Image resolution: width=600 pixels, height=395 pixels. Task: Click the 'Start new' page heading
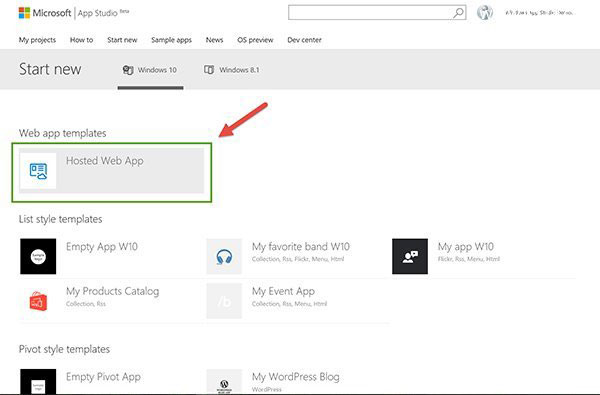tap(50, 69)
